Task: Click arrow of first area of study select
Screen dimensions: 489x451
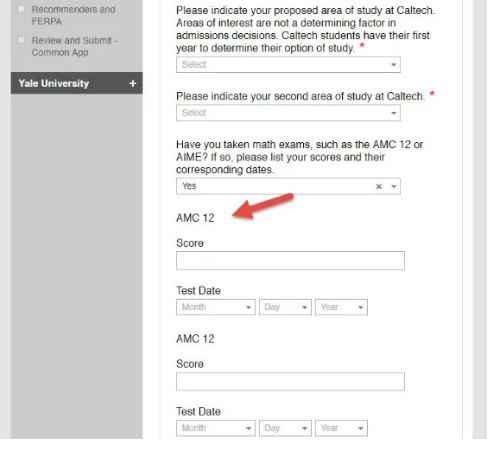Action: pos(394,65)
